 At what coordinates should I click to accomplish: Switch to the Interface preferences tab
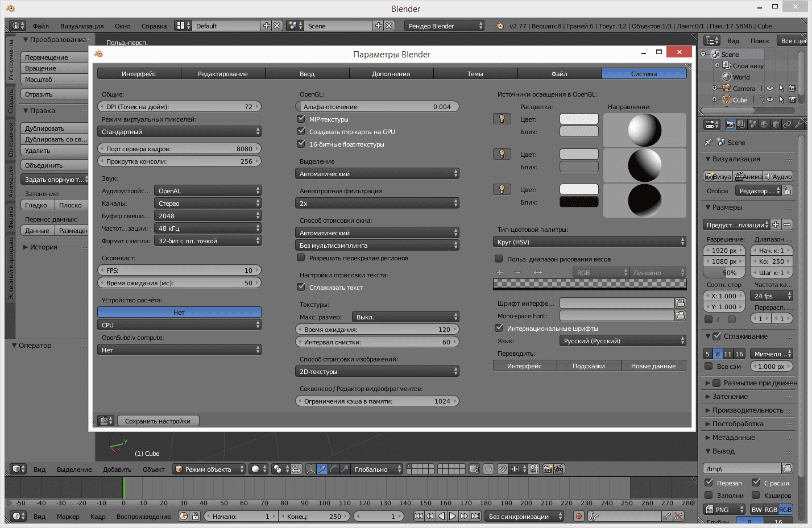click(x=139, y=73)
